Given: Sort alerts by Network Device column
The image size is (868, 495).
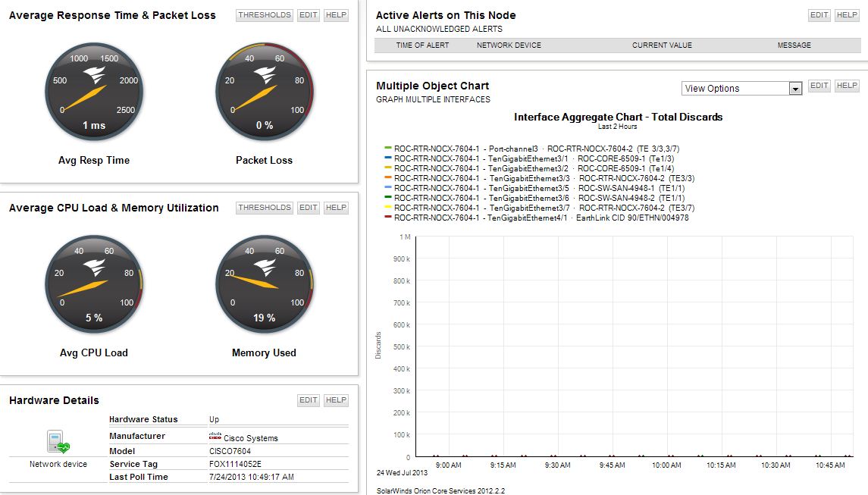Looking at the screenshot, I should point(509,45).
